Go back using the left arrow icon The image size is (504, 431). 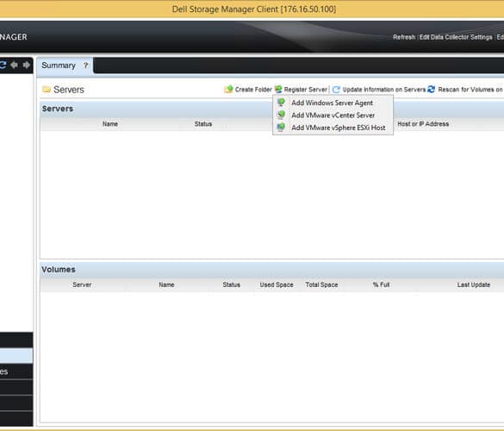pyautogui.click(x=14, y=65)
